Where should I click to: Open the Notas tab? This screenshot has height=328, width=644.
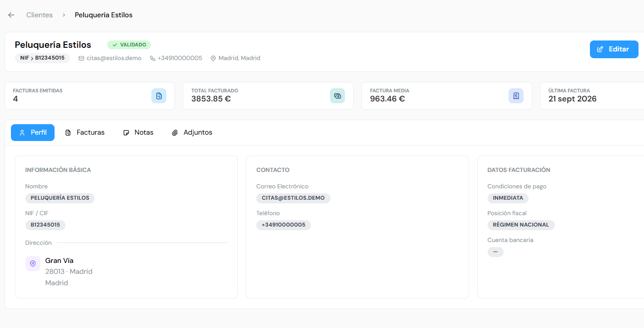click(138, 132)
